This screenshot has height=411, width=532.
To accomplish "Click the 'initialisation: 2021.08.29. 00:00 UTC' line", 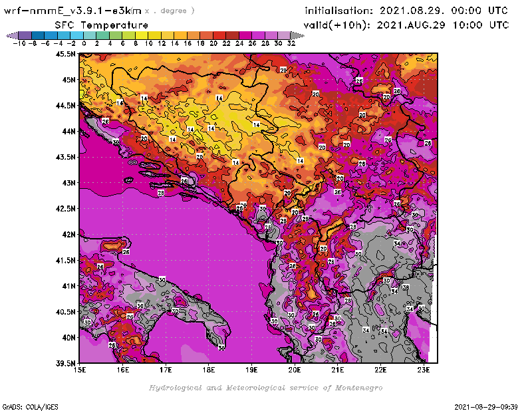I will [406, 11].
